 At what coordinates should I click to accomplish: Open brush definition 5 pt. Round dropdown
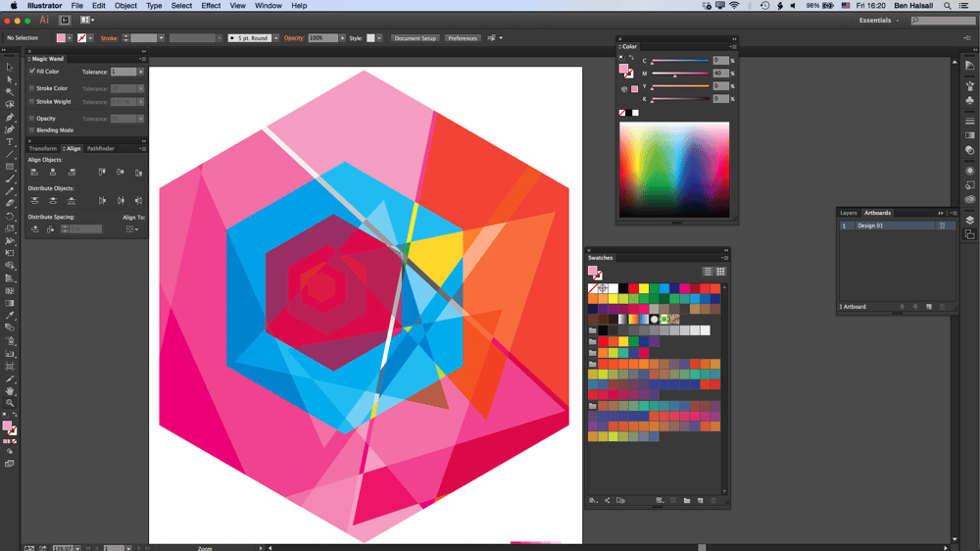[x=275, y=38]
